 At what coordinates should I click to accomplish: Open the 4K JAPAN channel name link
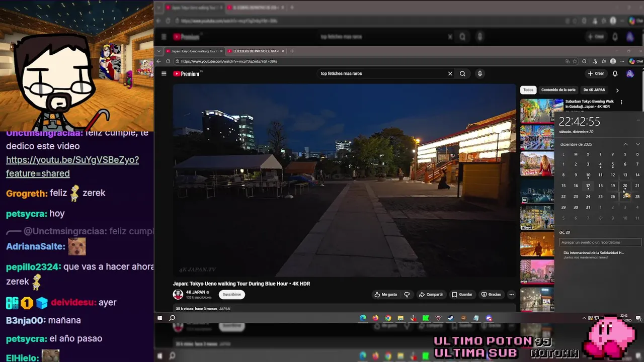click(x=196, y=292)
